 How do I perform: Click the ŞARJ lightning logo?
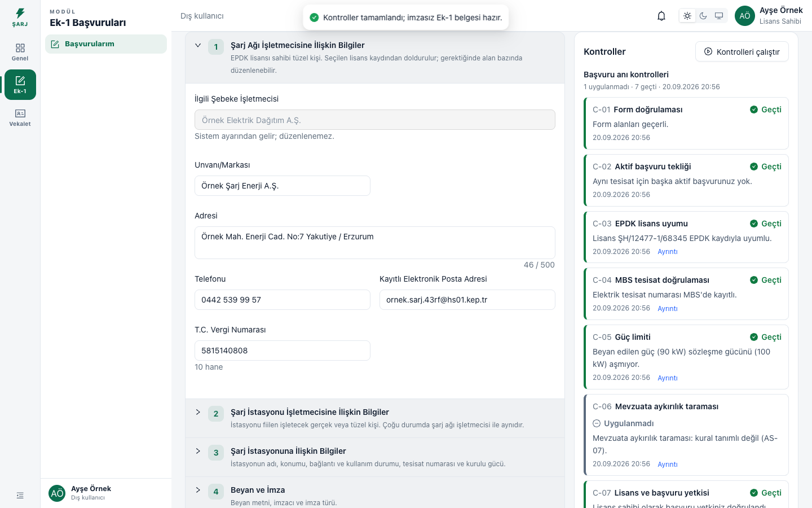point(20,17)
